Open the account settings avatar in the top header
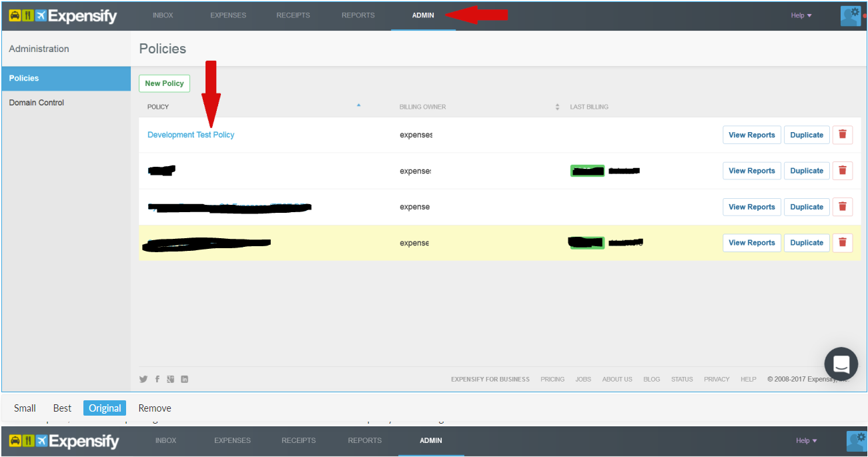The width and height of the screenshot is (868, 457). click(x=851, y=15)
